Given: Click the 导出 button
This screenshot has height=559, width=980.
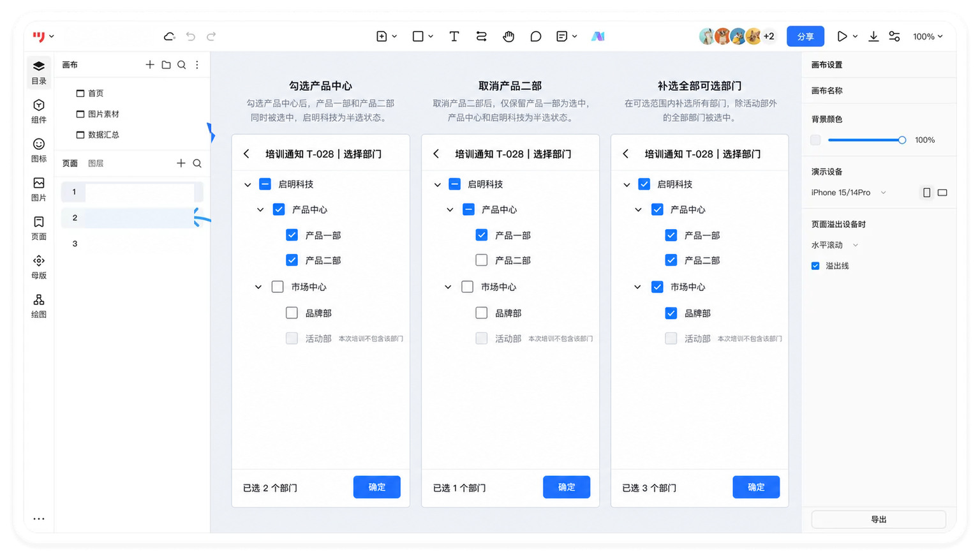Looking at the screenshot, I should [x=879, y=519].
